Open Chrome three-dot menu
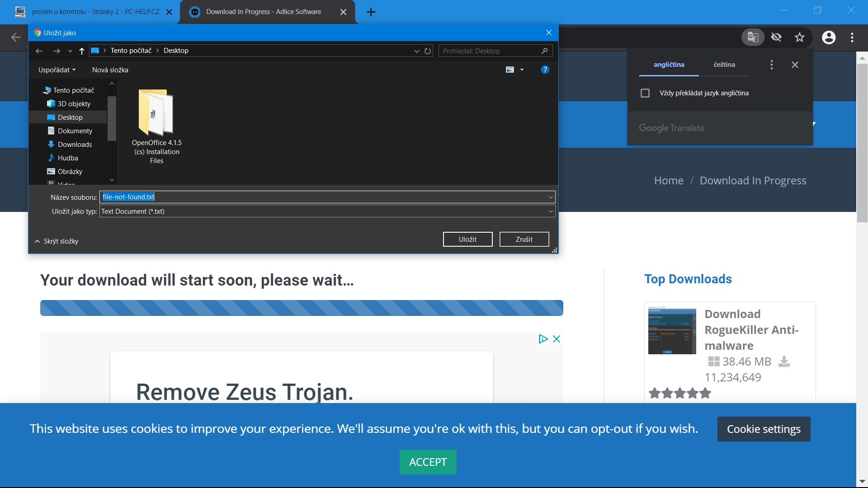The height and width of the screenshot is (488, 868). (x=852, y=37)
